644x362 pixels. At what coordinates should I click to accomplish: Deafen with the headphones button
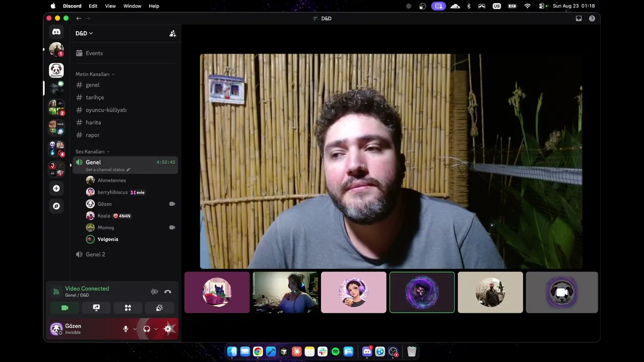pos(147,329)
